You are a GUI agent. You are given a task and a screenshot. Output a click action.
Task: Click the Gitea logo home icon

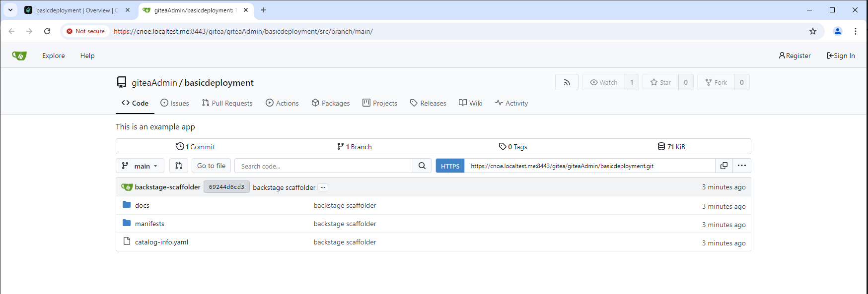pos(19,56)
